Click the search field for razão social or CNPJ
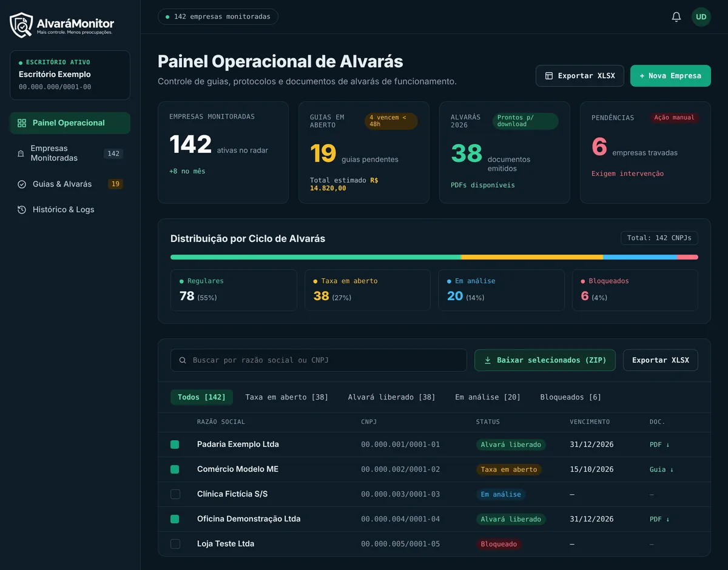The width and height of the screenshot is (728, 570). pos(318,360)
